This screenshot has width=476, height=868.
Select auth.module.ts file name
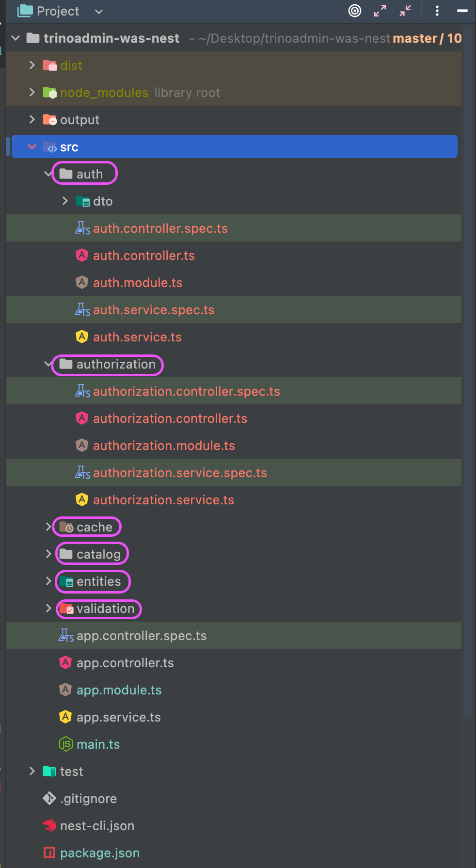(x=138, y=283)
